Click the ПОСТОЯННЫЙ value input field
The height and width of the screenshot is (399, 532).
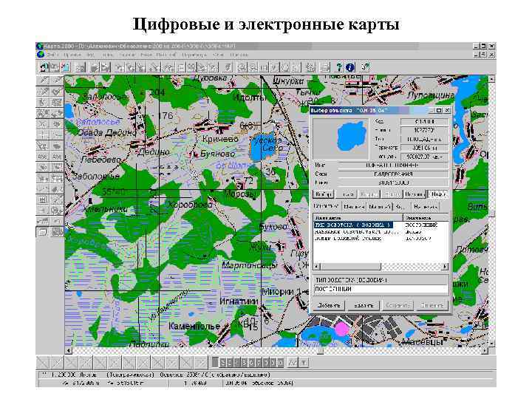pyautogui.click(x=381, y=289)
